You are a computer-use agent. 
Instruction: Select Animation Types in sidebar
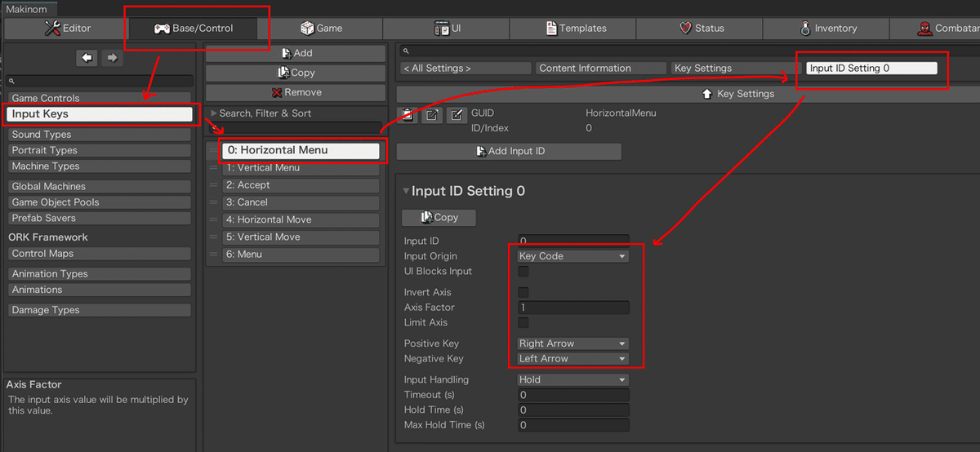pos(100,274)
